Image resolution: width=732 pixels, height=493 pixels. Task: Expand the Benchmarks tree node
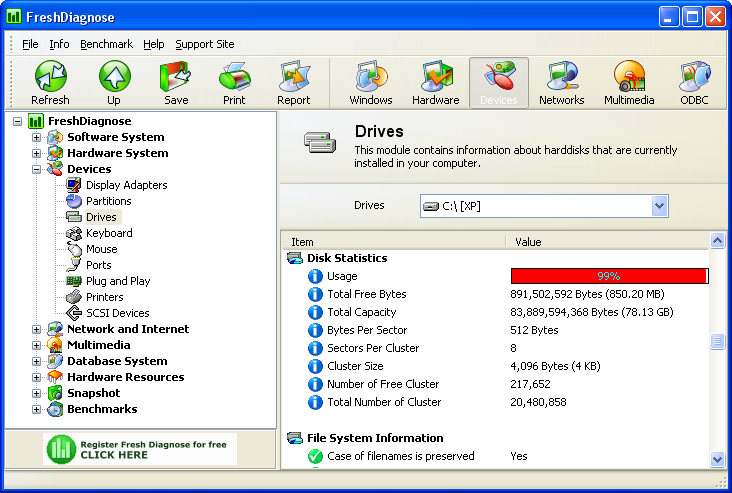tap(36, 409)
